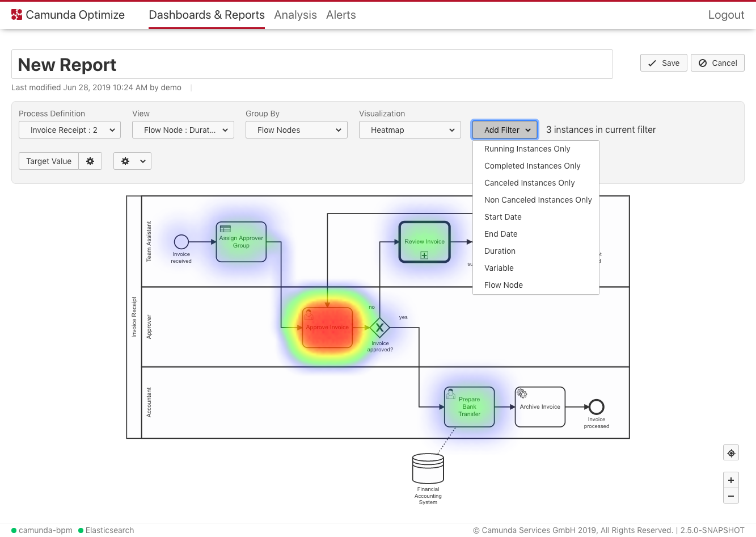
Task: Click the Add Filter dropdown button
Action: [x=505, y=130]
